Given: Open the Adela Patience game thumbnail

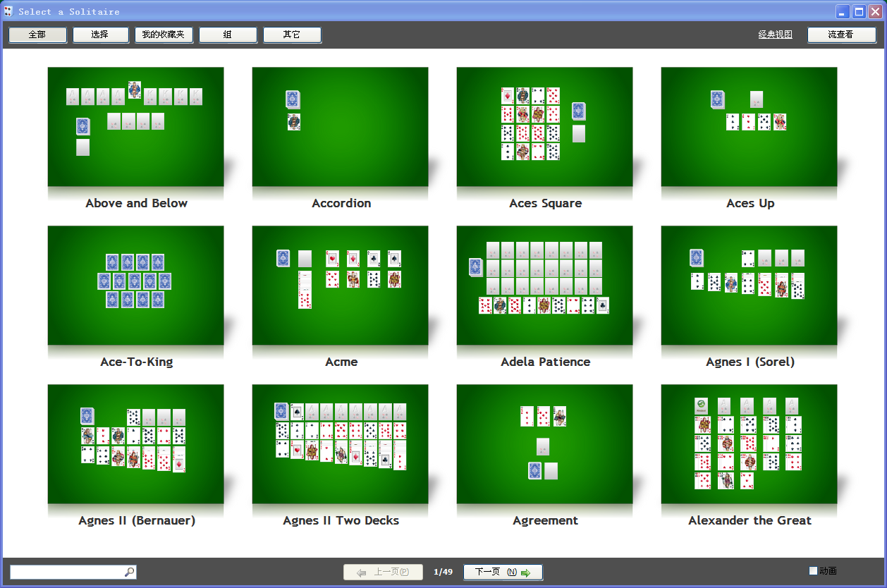Looking at the screenshot, I should (544, 286).
